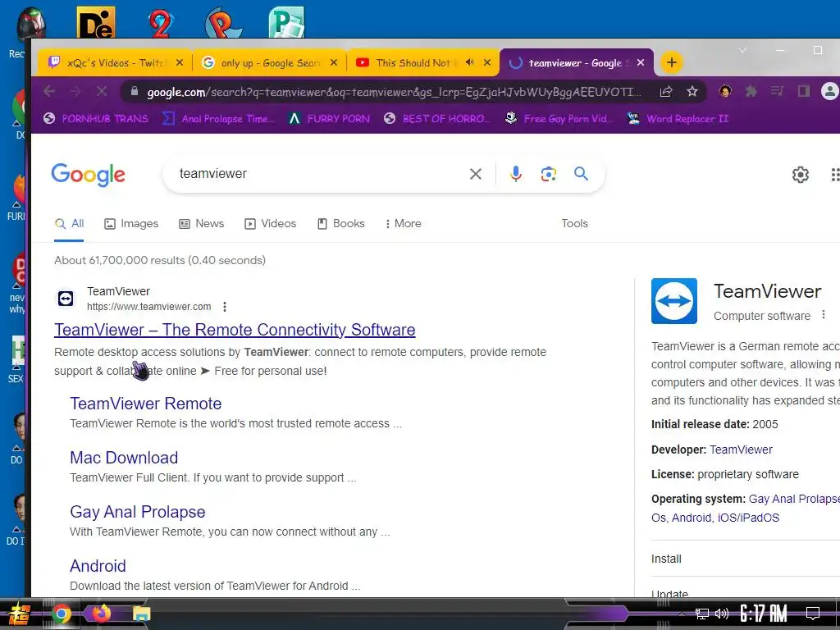
Task: Click the 'About 61,700,000 results' text
Action: click(x=160, y=260)
